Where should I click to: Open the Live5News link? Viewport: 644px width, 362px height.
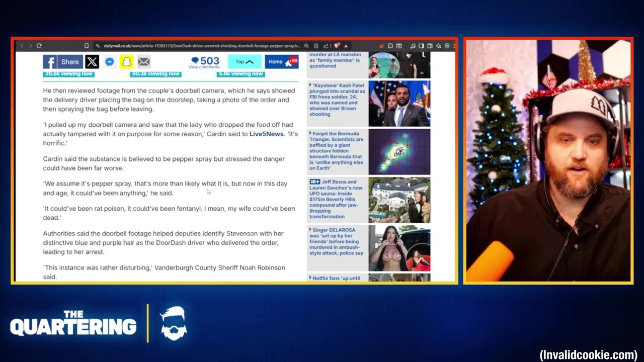click(267, 134)
